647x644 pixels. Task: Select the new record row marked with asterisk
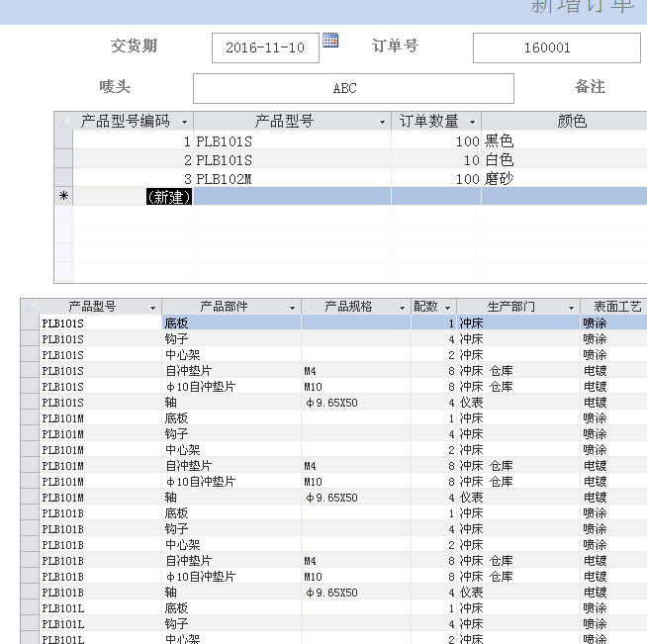point(63,197)
